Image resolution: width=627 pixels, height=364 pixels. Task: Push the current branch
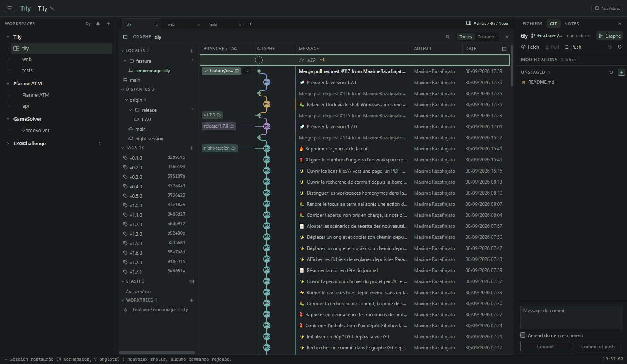[573, 47]
